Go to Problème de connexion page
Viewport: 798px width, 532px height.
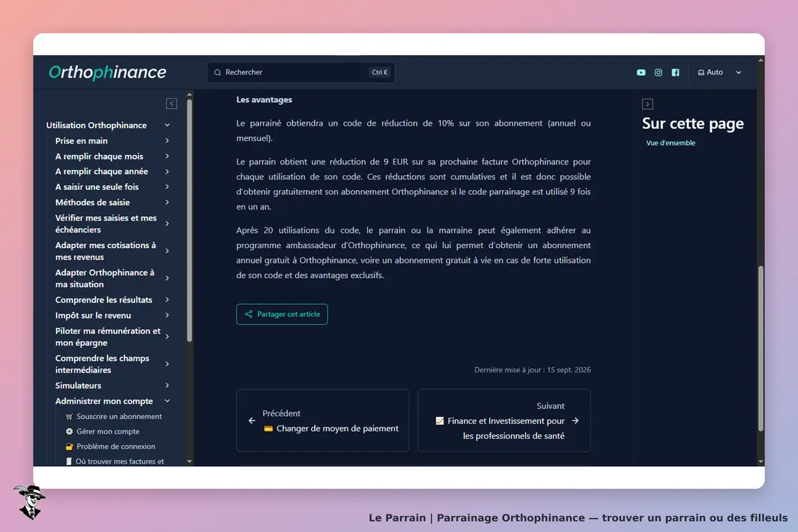(116, 447)
